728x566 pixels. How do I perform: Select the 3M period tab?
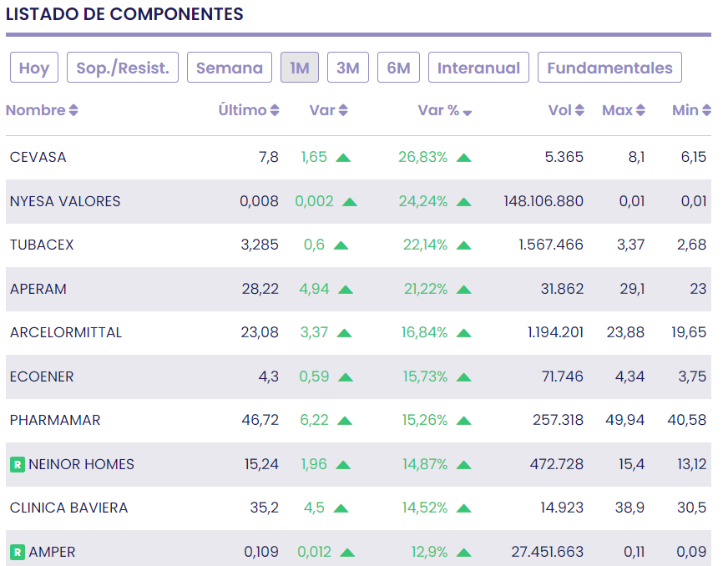coord(348,68)
